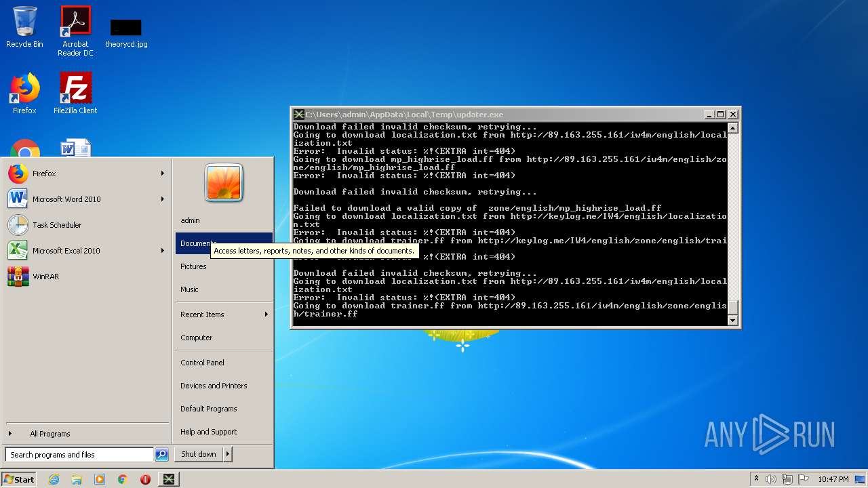
Task: Click the Chrome desktop icon behind Start menu
Action: tap(25, 148)
